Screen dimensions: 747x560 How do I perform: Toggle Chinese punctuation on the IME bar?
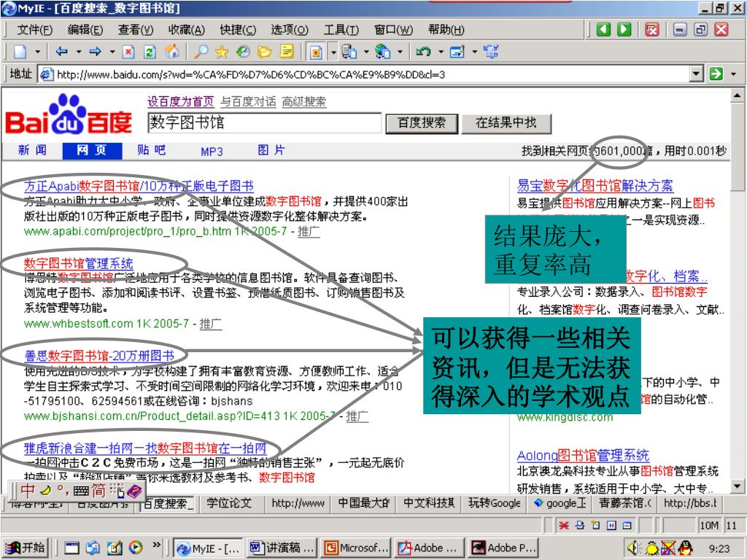click(63, 490)
